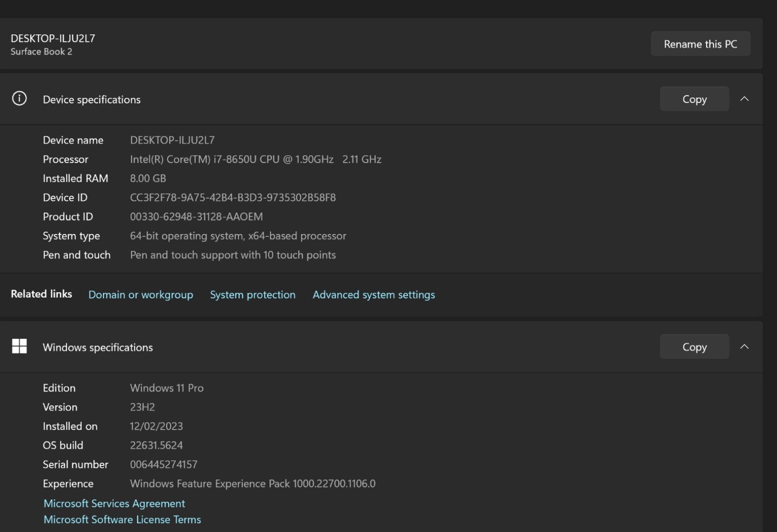Click the Edition label
The height and width of the screenshot is (532, 777).
click(x=59, y=388)
